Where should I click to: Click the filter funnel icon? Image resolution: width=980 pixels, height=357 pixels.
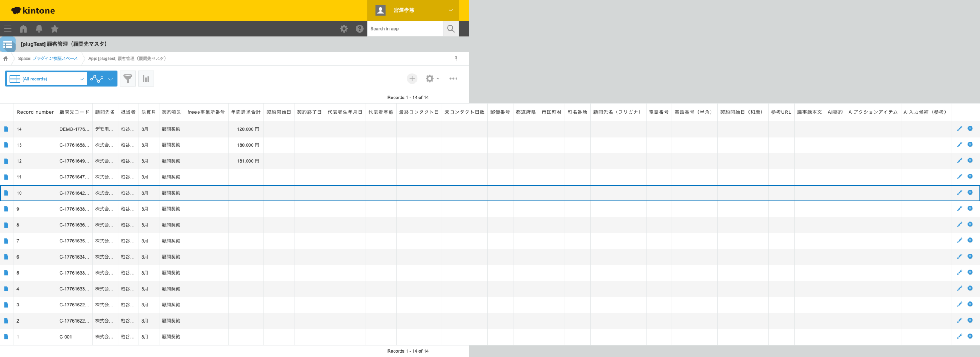point(127,79)
